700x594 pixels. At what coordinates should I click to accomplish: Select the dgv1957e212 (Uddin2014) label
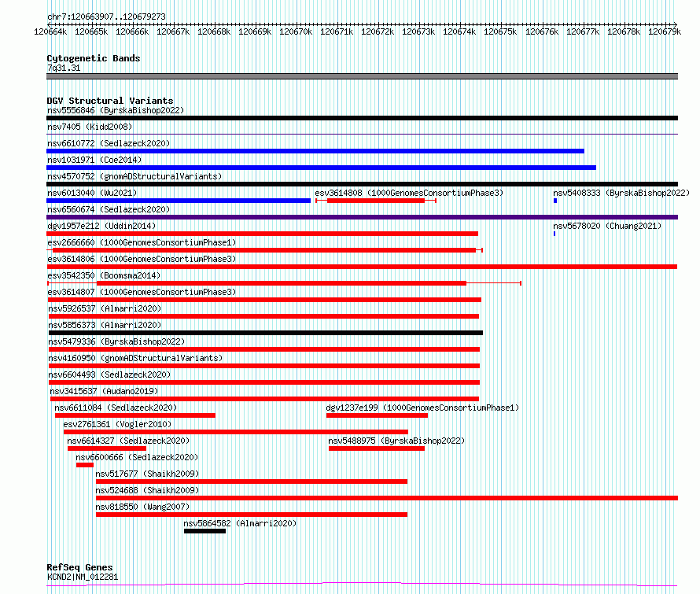[101, 226]
